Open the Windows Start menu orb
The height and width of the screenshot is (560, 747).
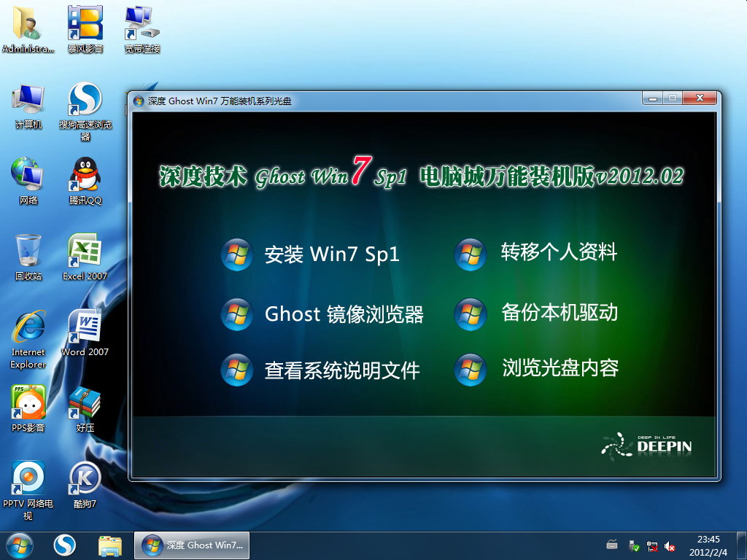pos(20,545)
